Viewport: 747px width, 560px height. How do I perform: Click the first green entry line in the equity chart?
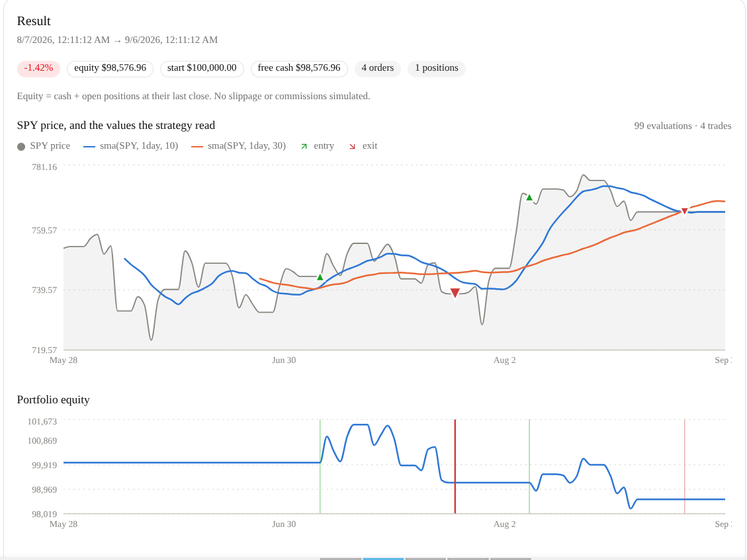320,466
